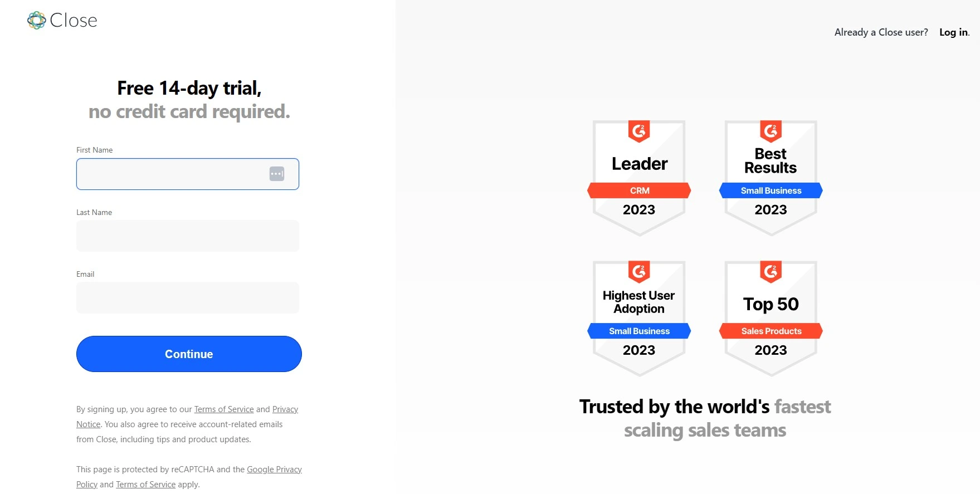
Task: Click the Highest User Adoption badge
Action: [x=639, y=319]
